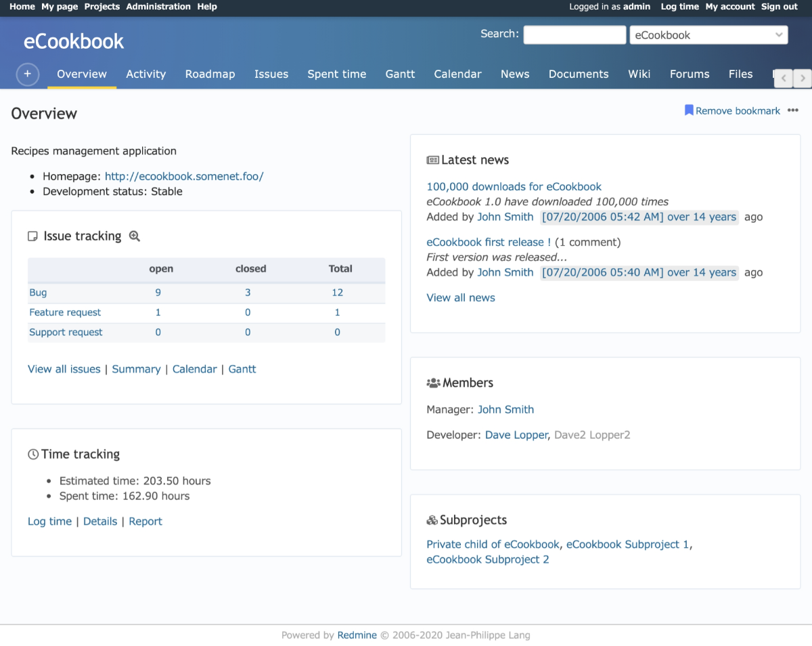This screenshot has width=812, height=646.
Task: Open My account link
Action: 730,7
